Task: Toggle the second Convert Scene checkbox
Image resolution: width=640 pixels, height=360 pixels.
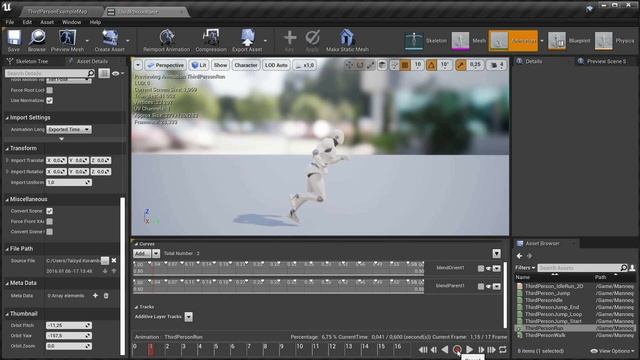Action: tap(49, 231)
